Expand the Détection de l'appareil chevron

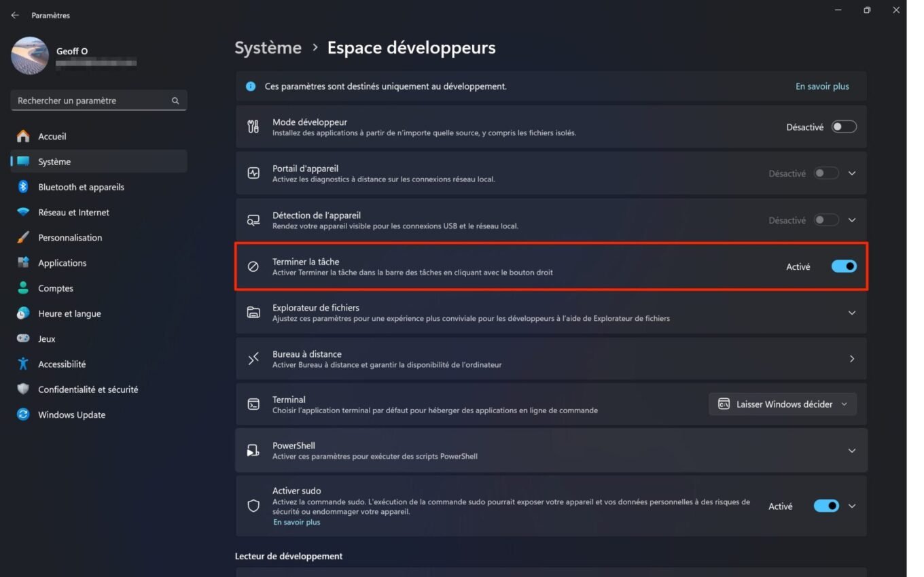tap(852, 220)
